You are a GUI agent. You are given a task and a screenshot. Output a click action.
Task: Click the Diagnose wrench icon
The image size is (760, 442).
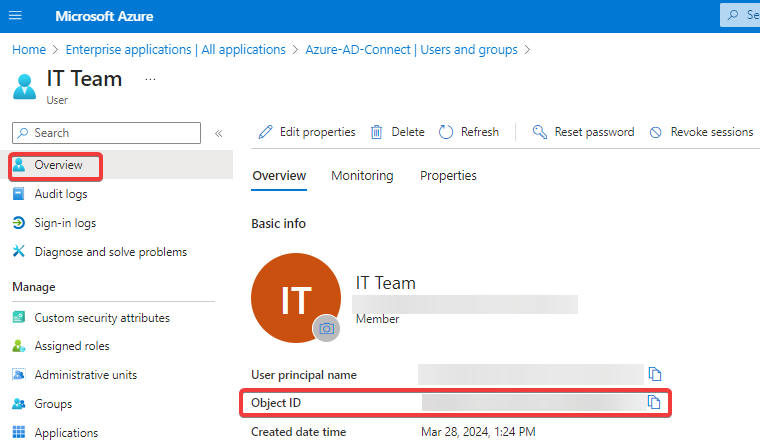[18, 251]
